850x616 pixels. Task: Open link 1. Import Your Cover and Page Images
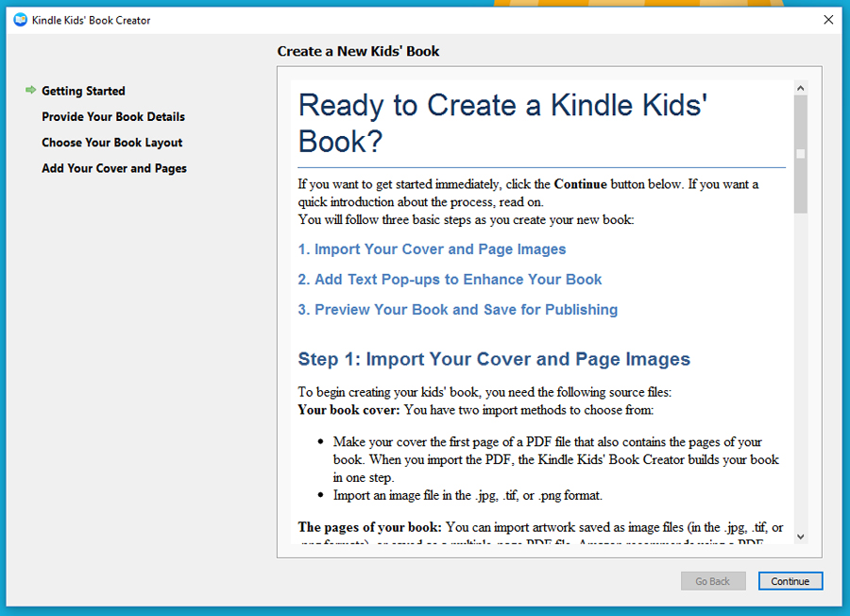tap(432, 249)
